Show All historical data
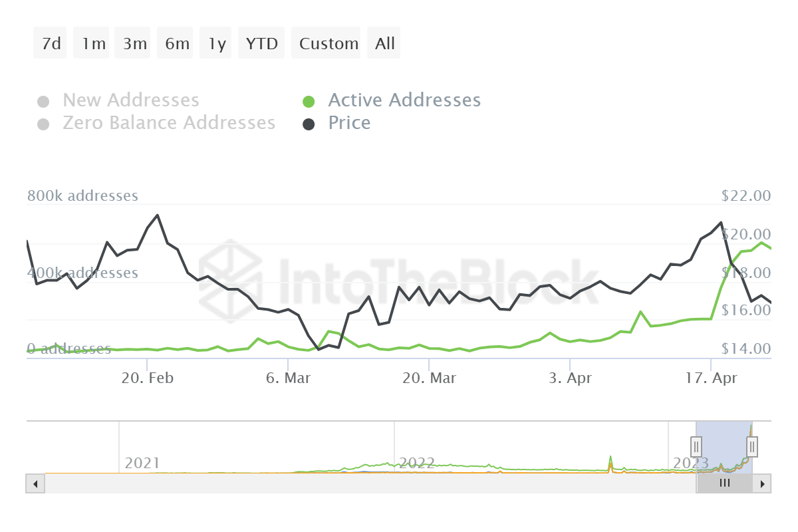The height and width of the screenshot is (532, 798). click(x=385, y=44)
